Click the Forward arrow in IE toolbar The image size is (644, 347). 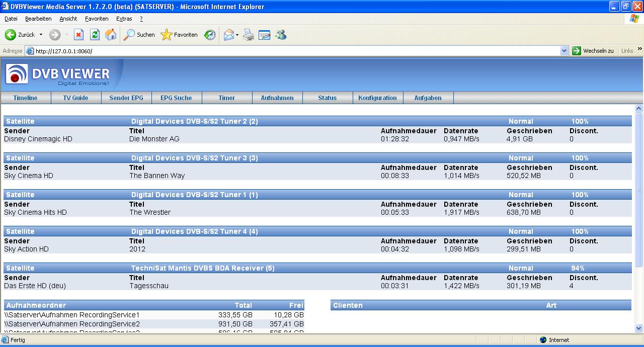click(55, 35)
